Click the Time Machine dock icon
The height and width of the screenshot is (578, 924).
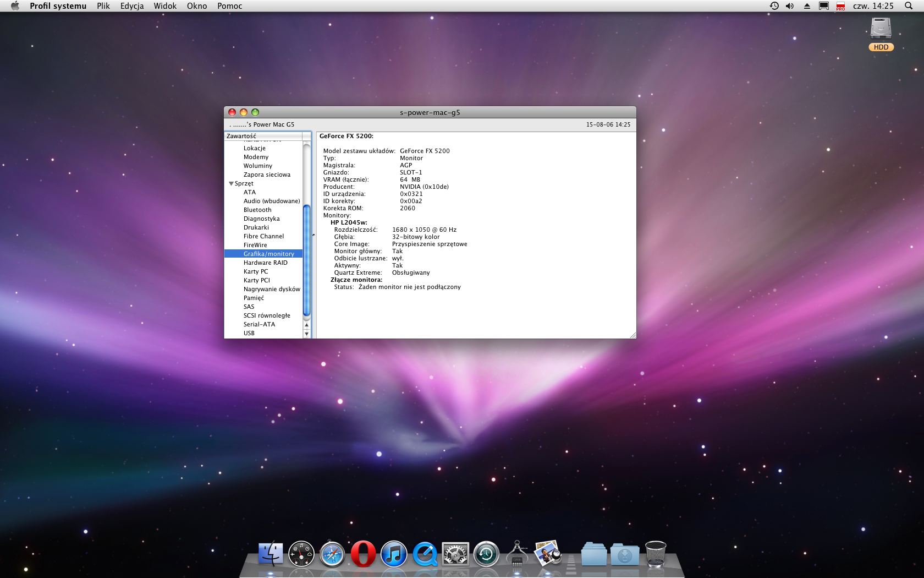point(486,554)
